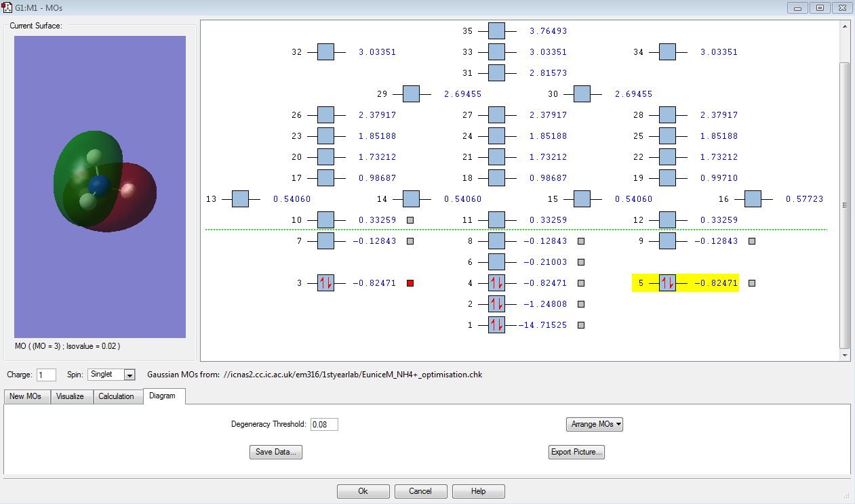Toggle surface marker square for MO 9

pyautogui.click(x=752, y=241)
